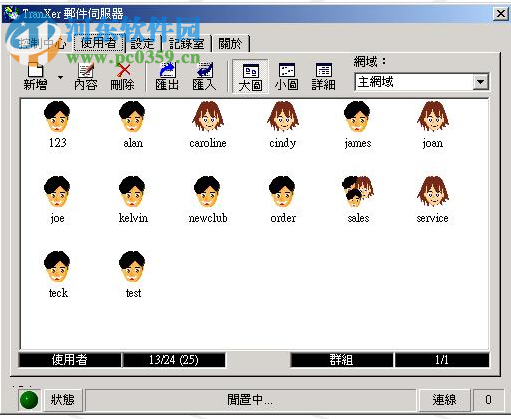This screenshot has width=511, height=419.
Task: Click the connection count value 0
Action: 488,400
